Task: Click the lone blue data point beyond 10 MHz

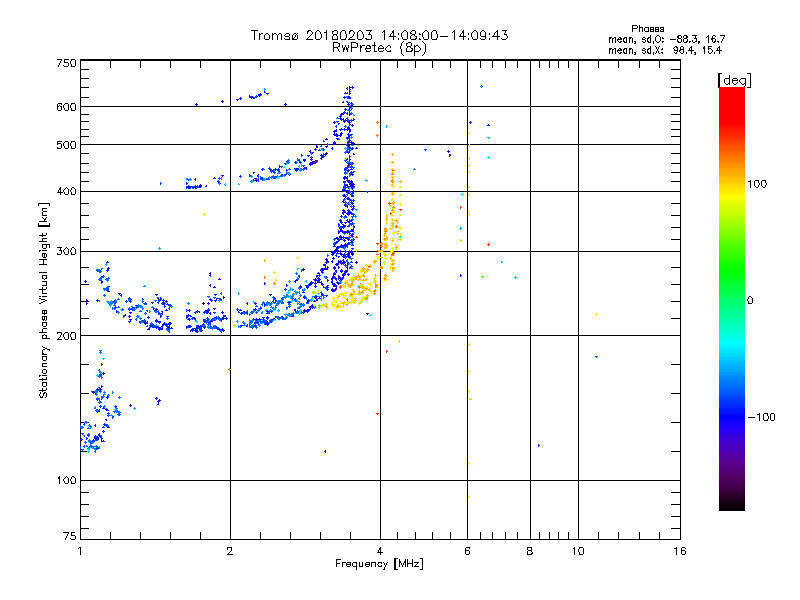Action: tap(596, 357)
